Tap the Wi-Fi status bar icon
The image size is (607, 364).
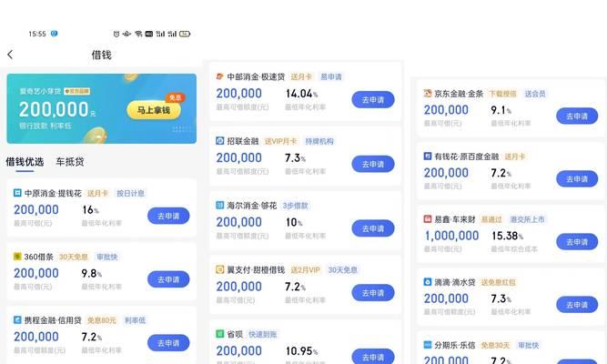(x=138, y=34)
